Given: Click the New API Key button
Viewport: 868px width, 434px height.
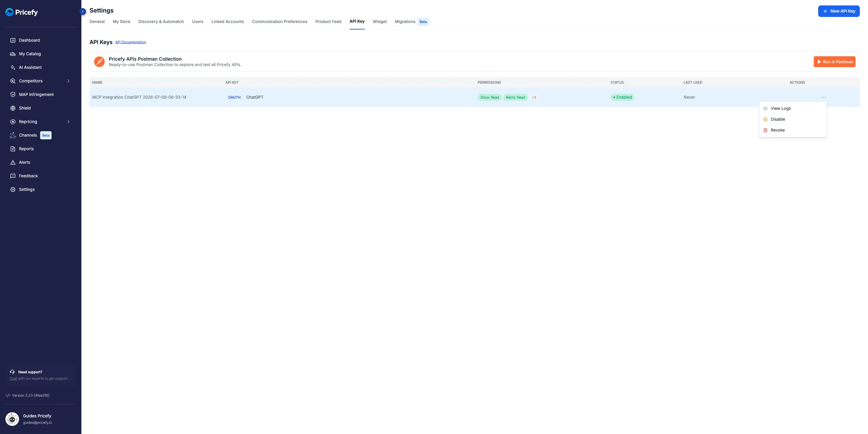Looking at the screenshot, I should pyautogui.click(x=839, y=11).
